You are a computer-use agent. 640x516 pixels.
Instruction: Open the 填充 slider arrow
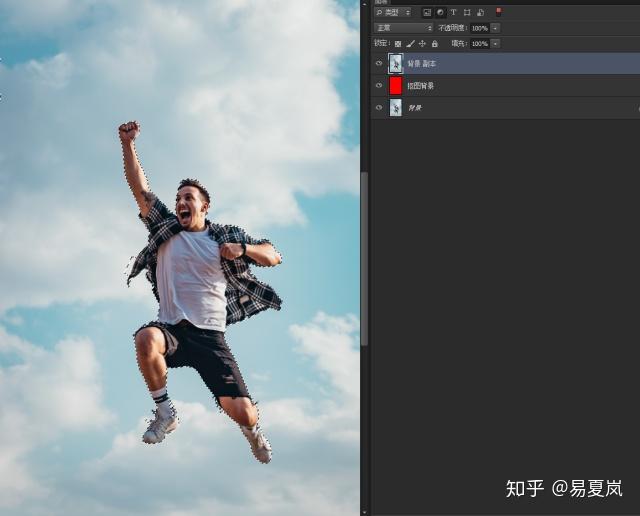495,44
